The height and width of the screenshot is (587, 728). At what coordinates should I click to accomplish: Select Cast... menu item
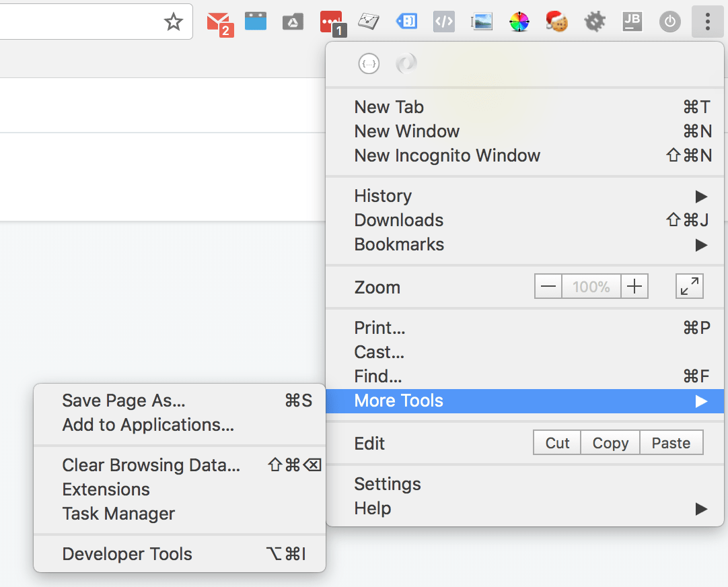(525, 352)
